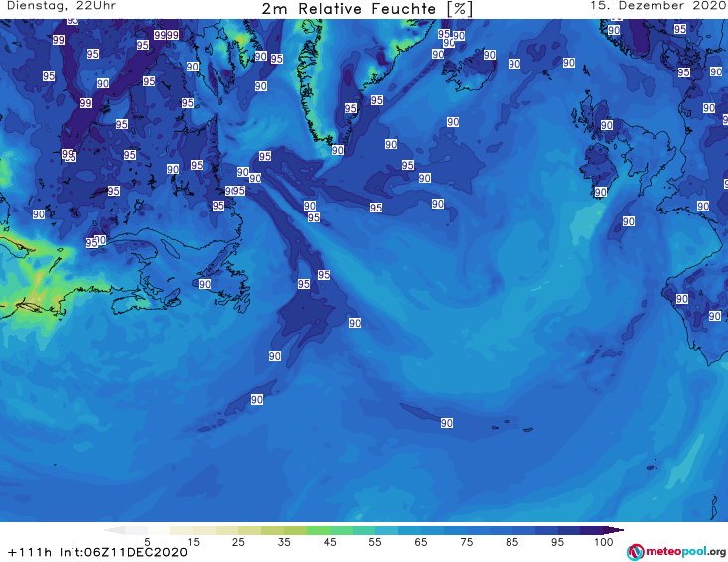The image size is (728, 562).
Task: Click the 90 label at Greenland's southern tip
Action: 338,150
